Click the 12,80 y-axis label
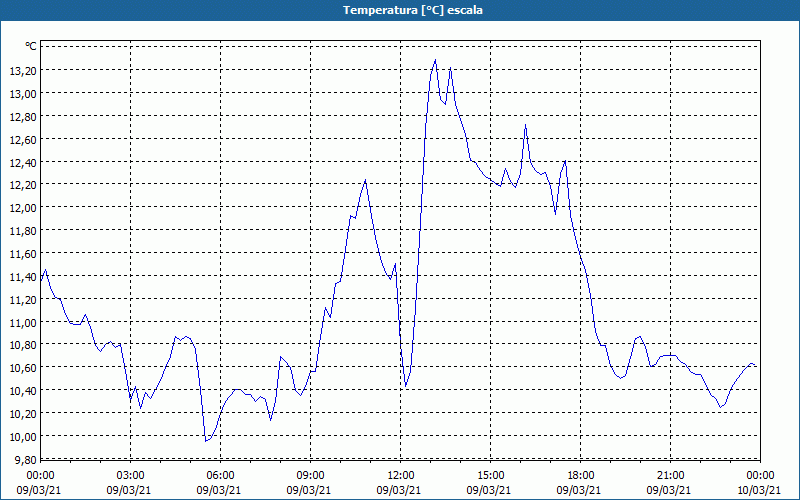800x500 pixels. tap(23, 117)
